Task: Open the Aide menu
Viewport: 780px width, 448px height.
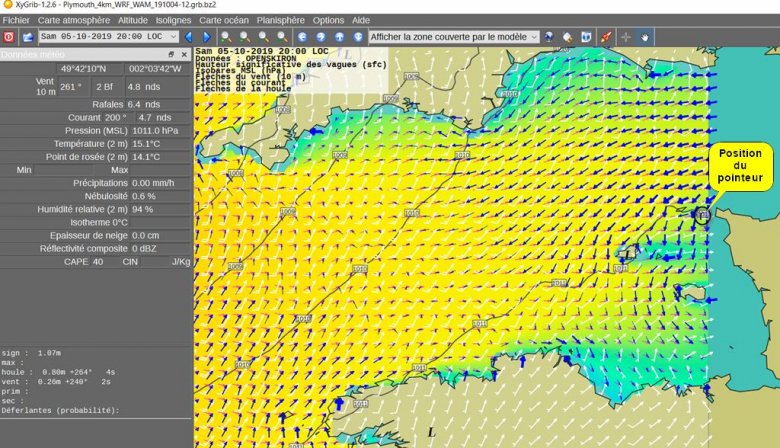Action: tap(361, 20)
